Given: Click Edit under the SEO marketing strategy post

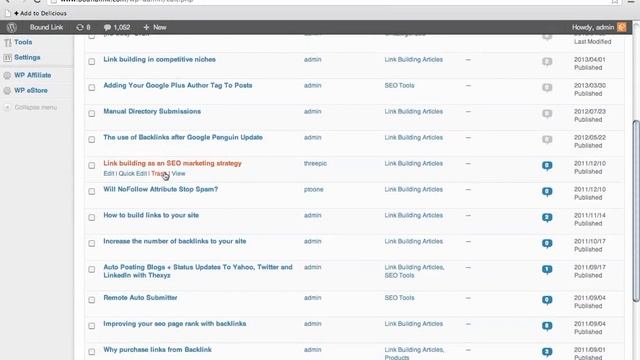Looking at the screenshot, I should 109,173.
